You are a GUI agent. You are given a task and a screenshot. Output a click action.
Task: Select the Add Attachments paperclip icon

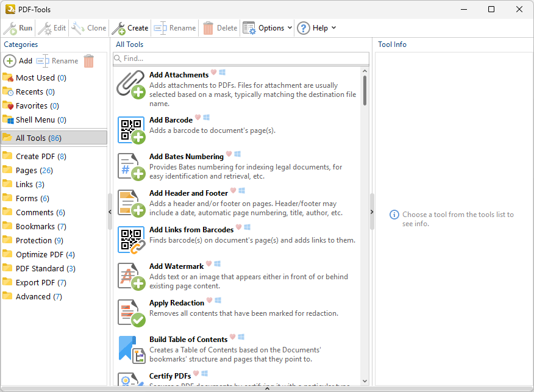coord(131,85)
